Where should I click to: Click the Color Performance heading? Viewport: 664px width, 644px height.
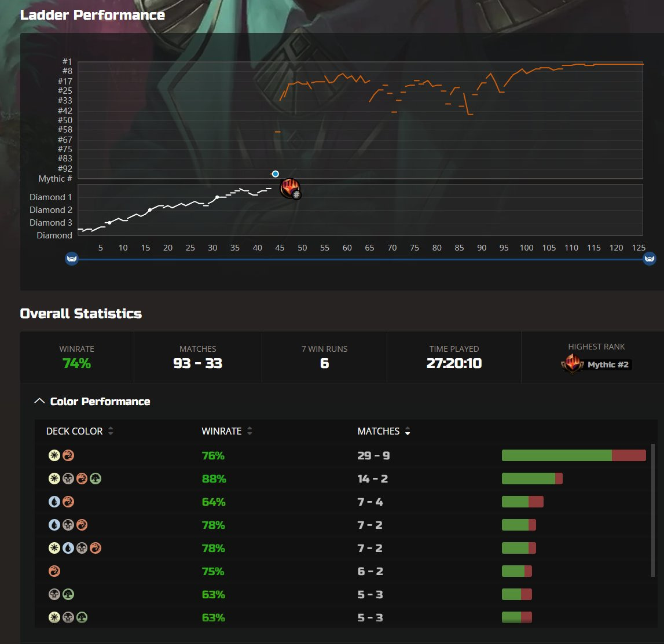100,402
